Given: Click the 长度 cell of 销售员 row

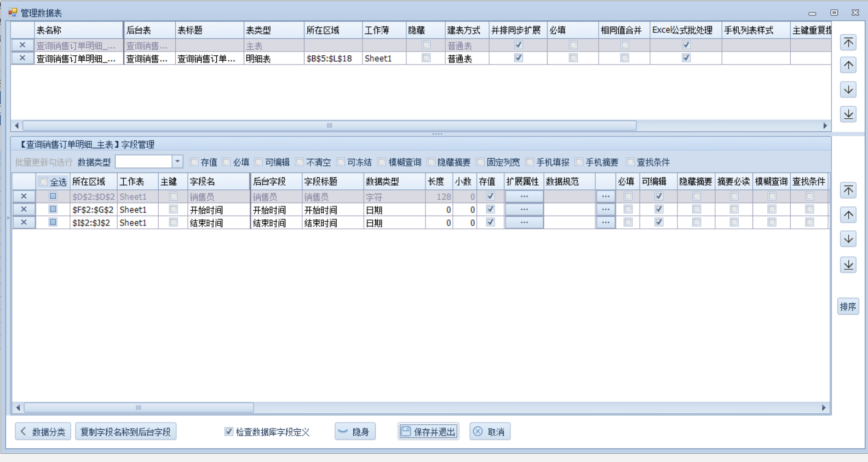Looking at the screenshot, I should pos(439,197).
